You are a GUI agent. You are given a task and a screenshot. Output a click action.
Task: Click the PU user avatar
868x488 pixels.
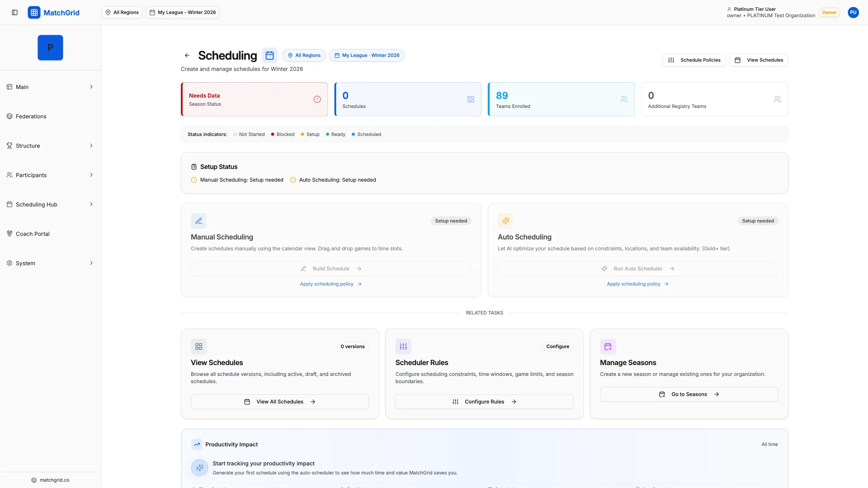(x=853, y=12)
